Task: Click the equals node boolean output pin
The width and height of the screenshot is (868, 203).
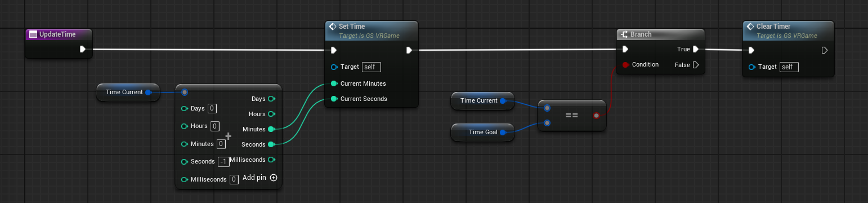Action: (596, 116)
